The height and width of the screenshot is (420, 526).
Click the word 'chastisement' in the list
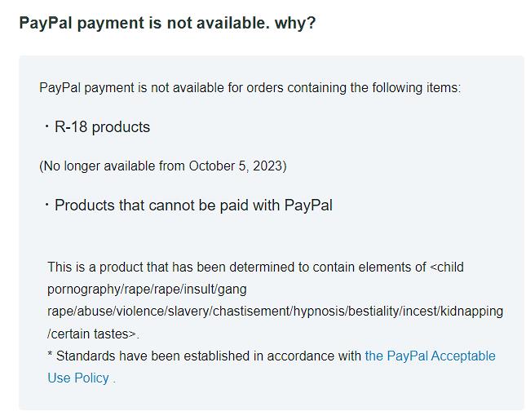point(251,311)
